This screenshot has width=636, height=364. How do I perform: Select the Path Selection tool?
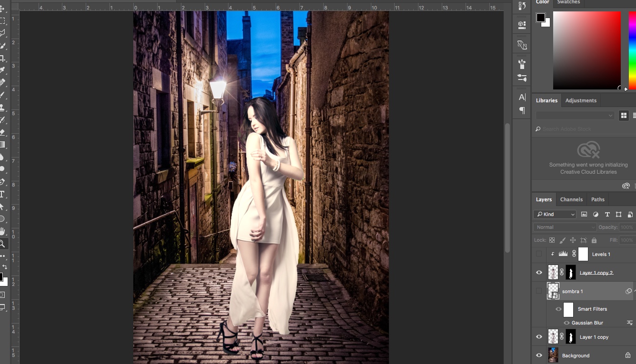click(2, 207)
